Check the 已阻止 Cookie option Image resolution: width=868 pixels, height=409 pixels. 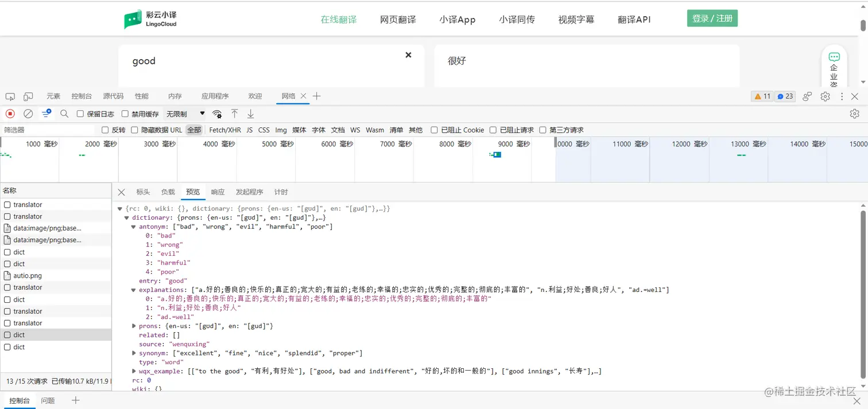[435, 130]
